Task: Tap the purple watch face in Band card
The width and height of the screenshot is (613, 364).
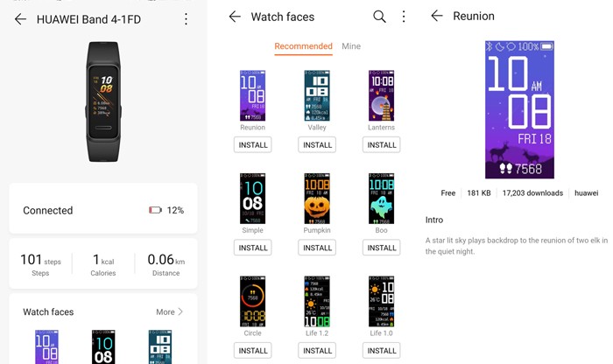Action: 47,346
